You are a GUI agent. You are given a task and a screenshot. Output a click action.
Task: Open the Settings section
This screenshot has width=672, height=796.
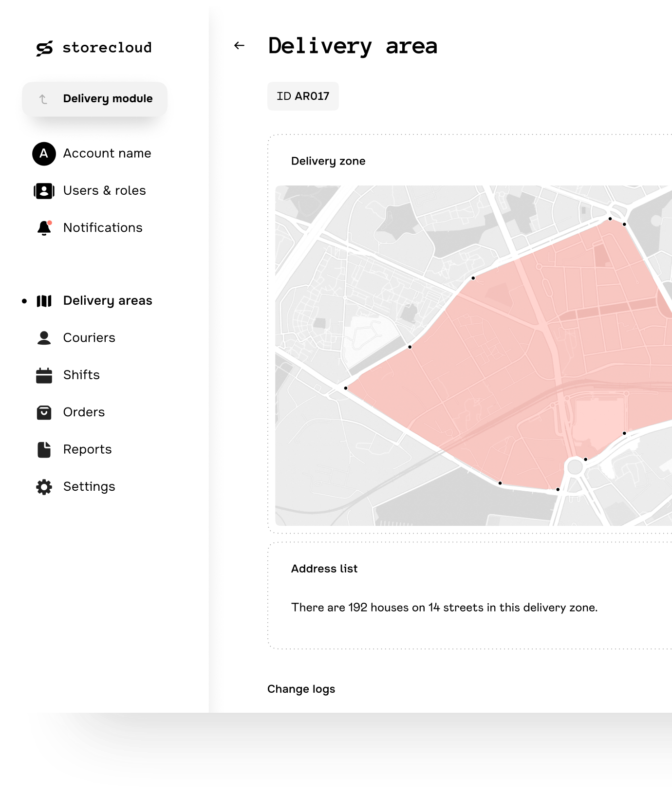pos(89,486)
